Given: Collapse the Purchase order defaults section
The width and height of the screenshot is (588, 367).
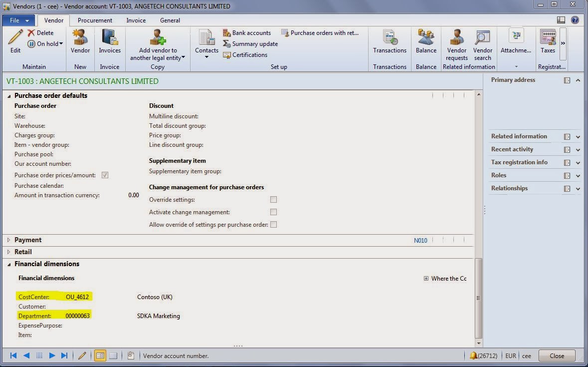Looking at the screenshot, I should coord(8,95).
